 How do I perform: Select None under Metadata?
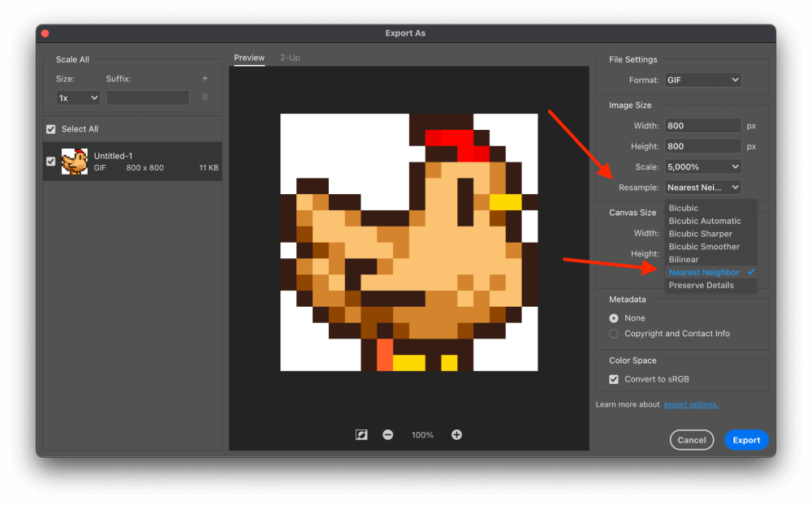tap(615, 317)
